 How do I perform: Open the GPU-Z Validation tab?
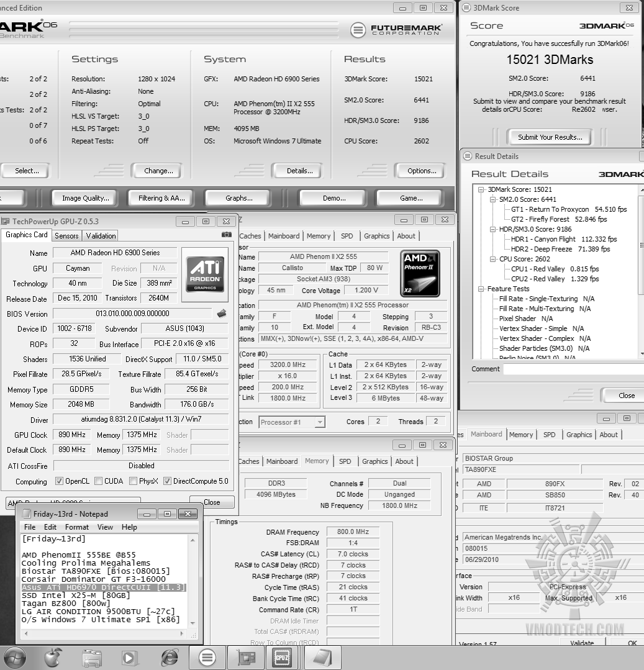pyautogui.click(x=101, y=236)
